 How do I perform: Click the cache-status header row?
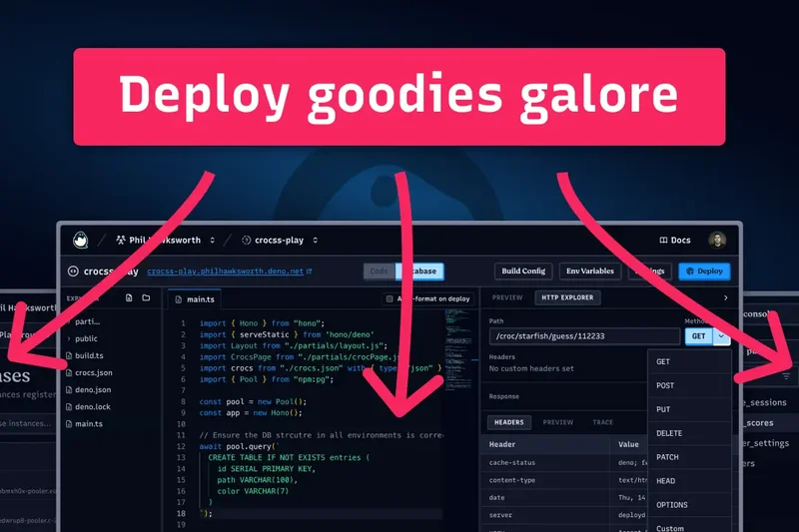(x=564, y=463)
